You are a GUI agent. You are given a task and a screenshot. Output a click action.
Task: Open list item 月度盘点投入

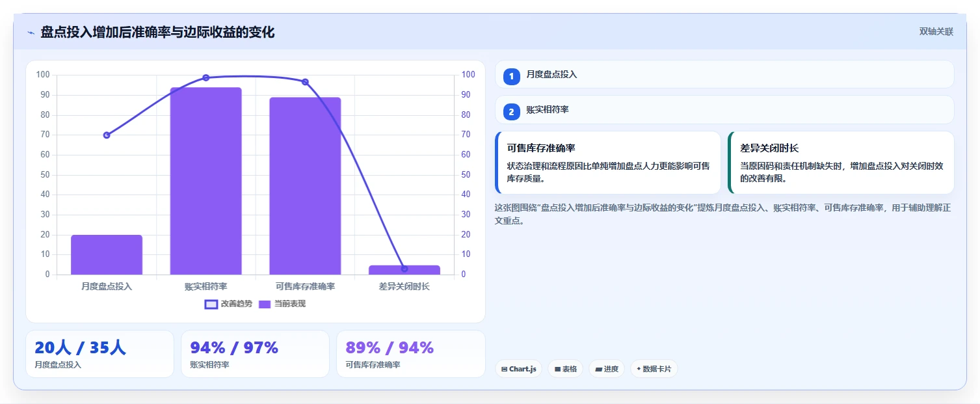pyautogui.click(x=724, y=74)
